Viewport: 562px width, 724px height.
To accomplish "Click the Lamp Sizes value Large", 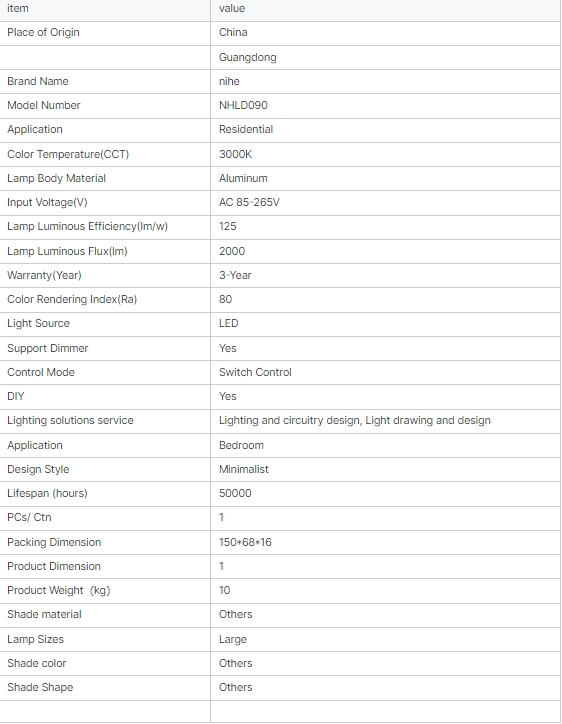I will 233,640.
